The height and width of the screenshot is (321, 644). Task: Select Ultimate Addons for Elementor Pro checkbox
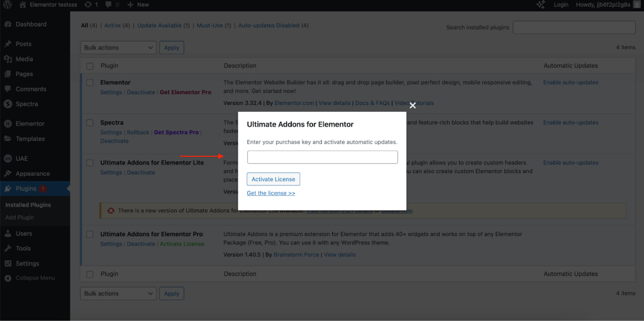click(90, 234)
